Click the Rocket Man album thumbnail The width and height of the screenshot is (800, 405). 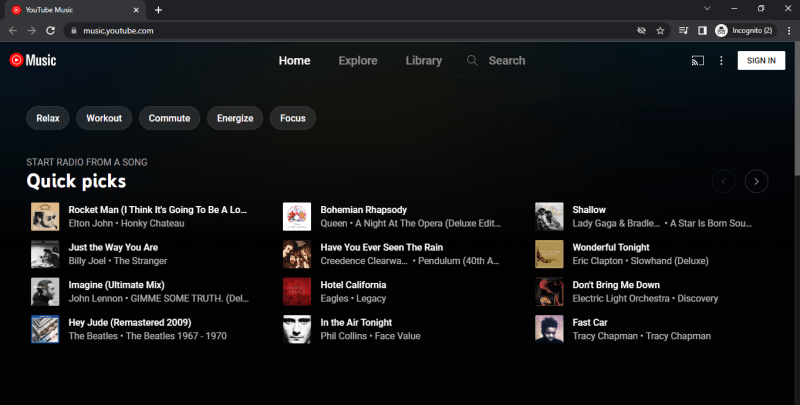pos(45,216)
